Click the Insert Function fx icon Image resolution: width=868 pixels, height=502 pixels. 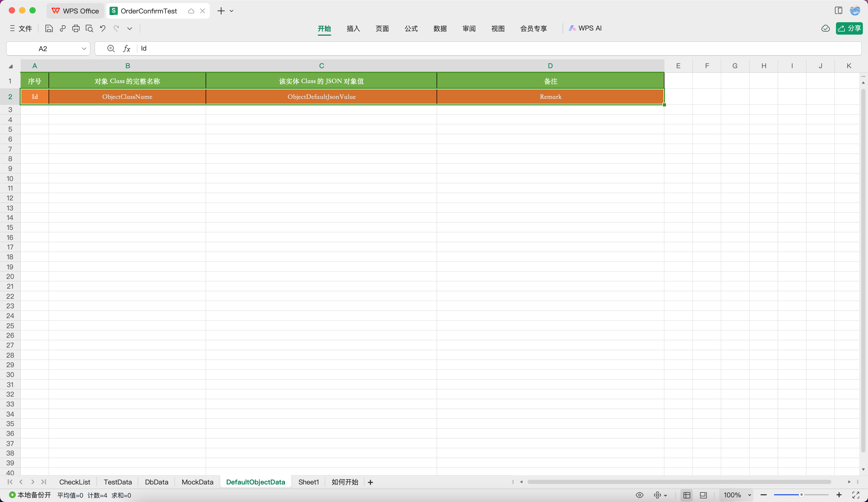[126, 48]
